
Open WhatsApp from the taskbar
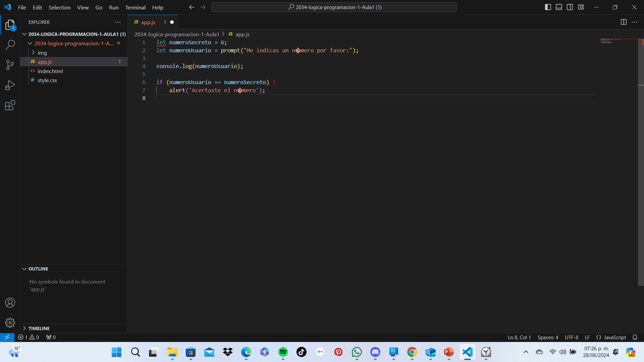coord(357,352)
